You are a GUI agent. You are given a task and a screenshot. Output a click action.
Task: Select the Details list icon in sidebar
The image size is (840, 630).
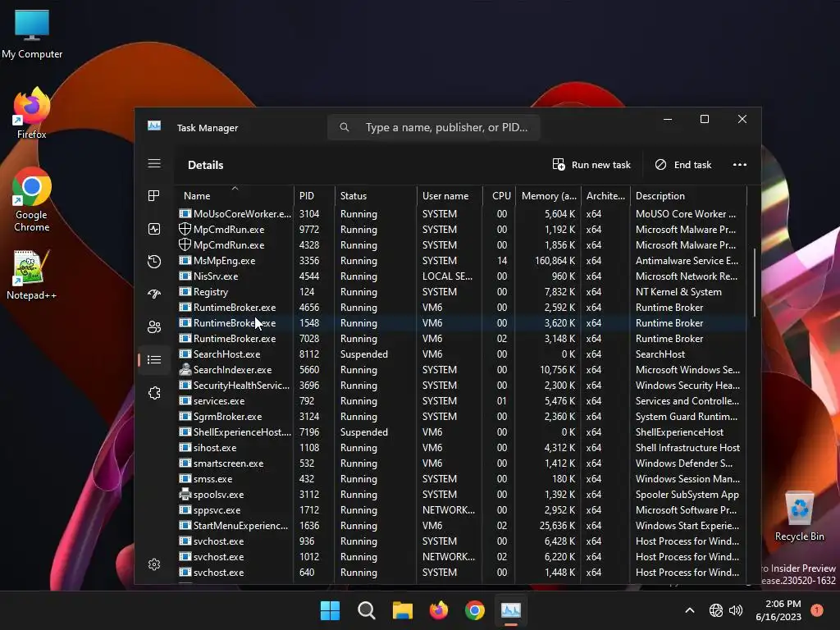click(x=154, y=359)
